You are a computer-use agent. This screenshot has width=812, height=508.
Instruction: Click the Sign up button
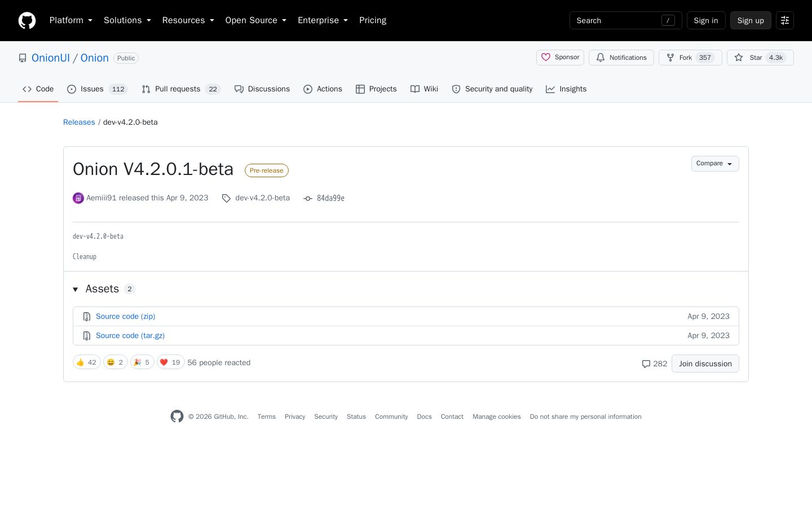751,20
